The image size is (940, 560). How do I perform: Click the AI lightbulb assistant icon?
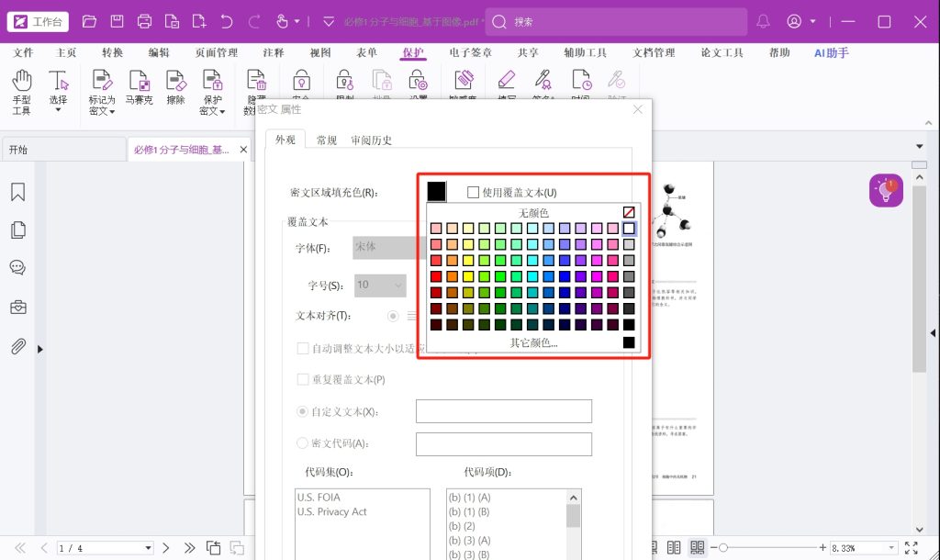pos(886,191)
